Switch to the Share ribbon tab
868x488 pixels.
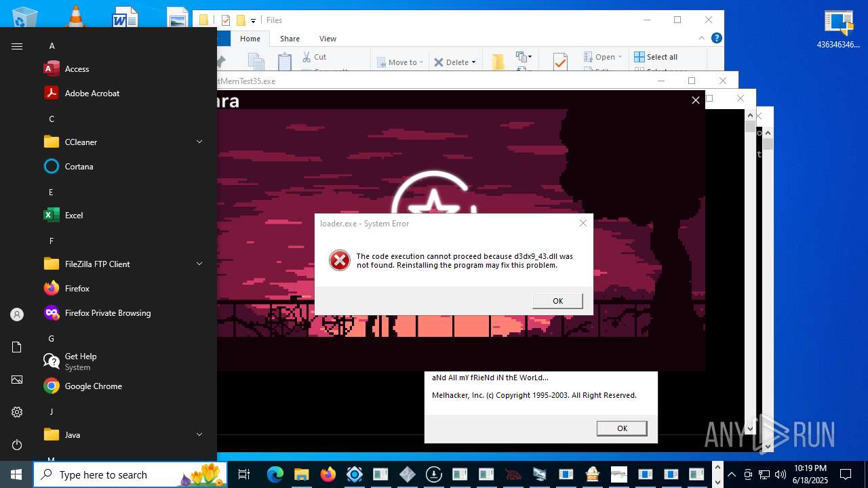[290, 39]
